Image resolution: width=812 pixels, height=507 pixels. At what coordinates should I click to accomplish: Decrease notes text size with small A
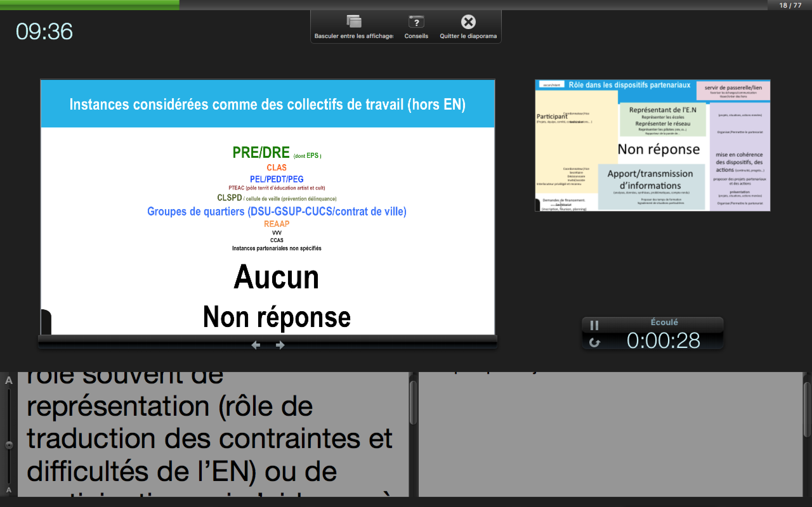point(9,490)
